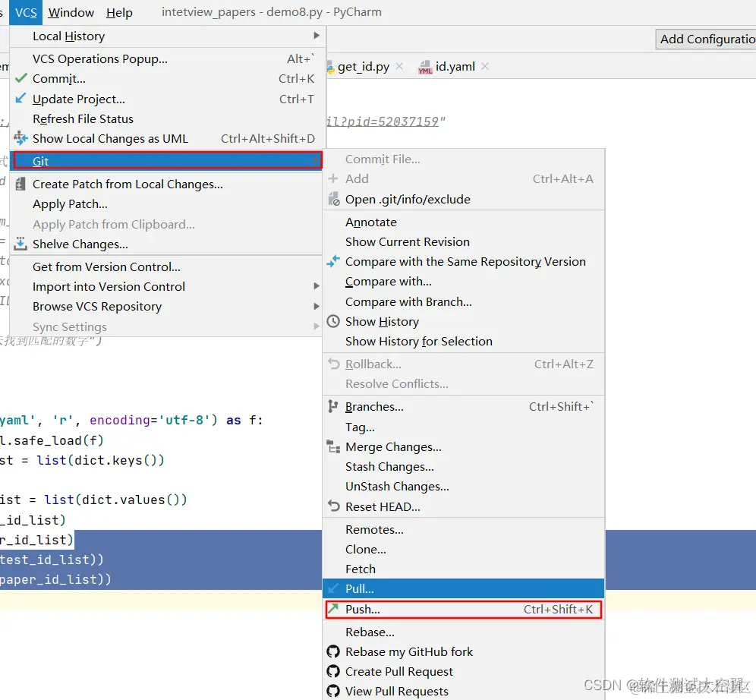Click the Add Configuration button

pyautogui.click(x=706, y=39)
